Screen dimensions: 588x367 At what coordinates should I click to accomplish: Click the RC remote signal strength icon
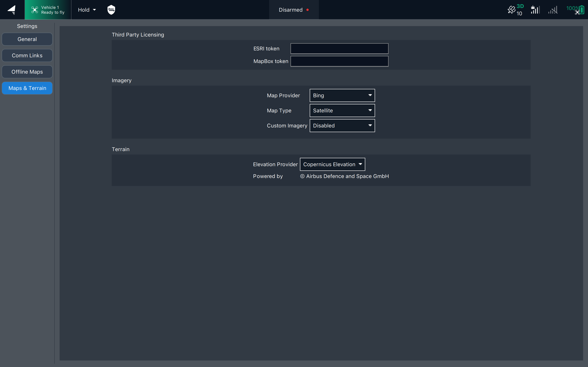point(535,10)
